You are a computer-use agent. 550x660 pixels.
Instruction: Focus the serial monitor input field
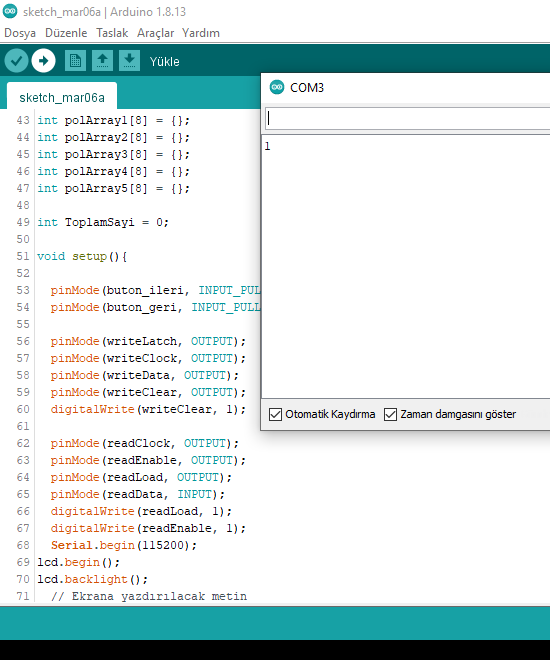[407, 119]
